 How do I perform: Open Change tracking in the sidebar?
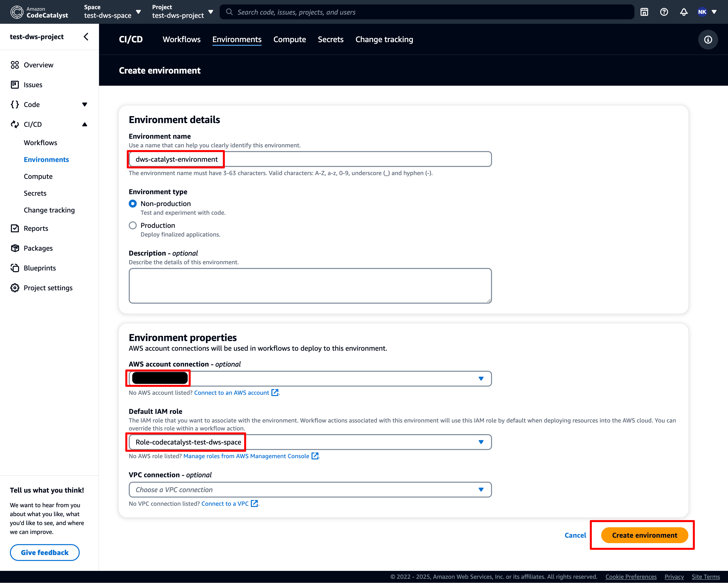[x=49, y=210]
